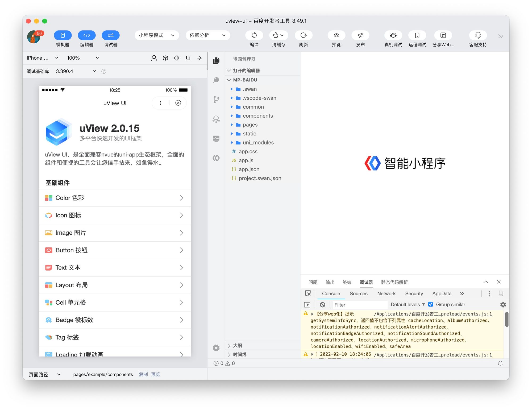
Task: Open 远程调试 remote debugging
Action: (417, 35)
